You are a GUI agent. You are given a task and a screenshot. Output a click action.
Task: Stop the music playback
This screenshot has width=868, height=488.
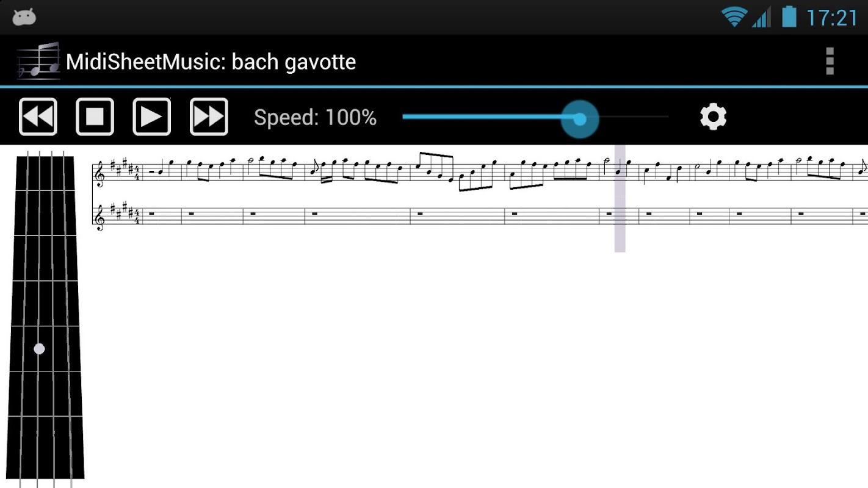95,117
